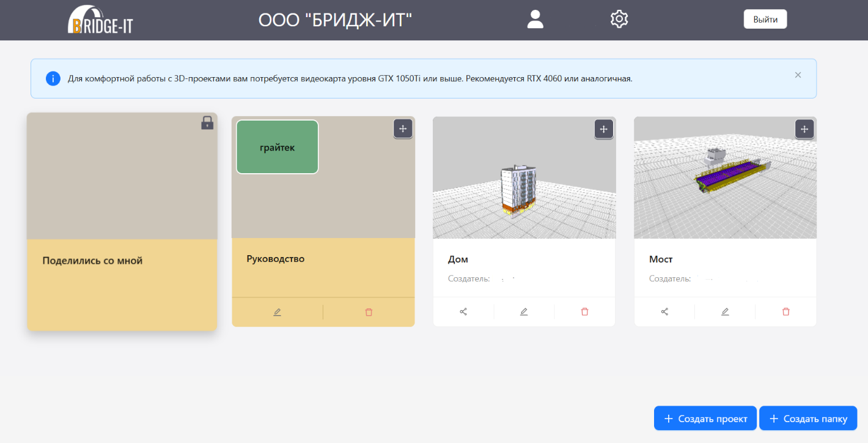Click move handle on Мост project

(x=804, y=128)
